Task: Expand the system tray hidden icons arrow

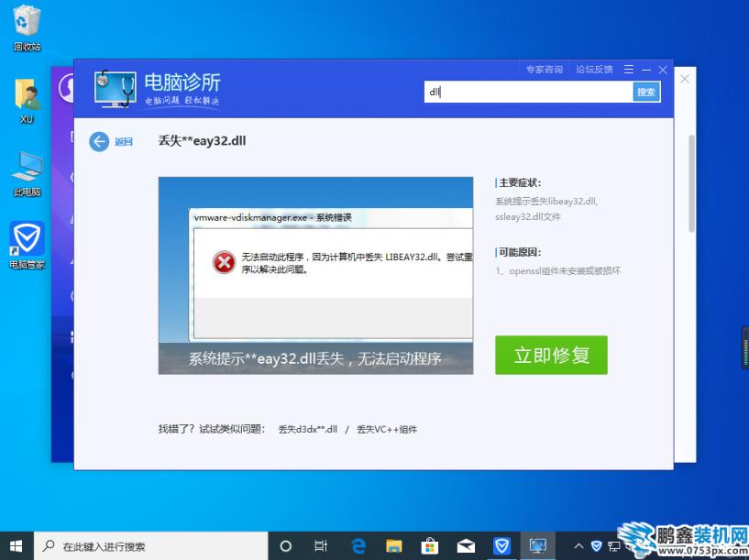Action: click(578, 546)
